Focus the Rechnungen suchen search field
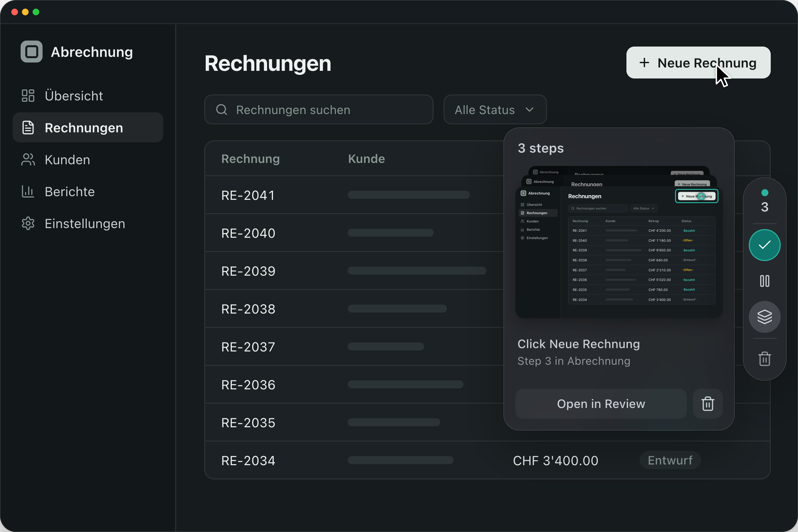 [x=319, y=110]
